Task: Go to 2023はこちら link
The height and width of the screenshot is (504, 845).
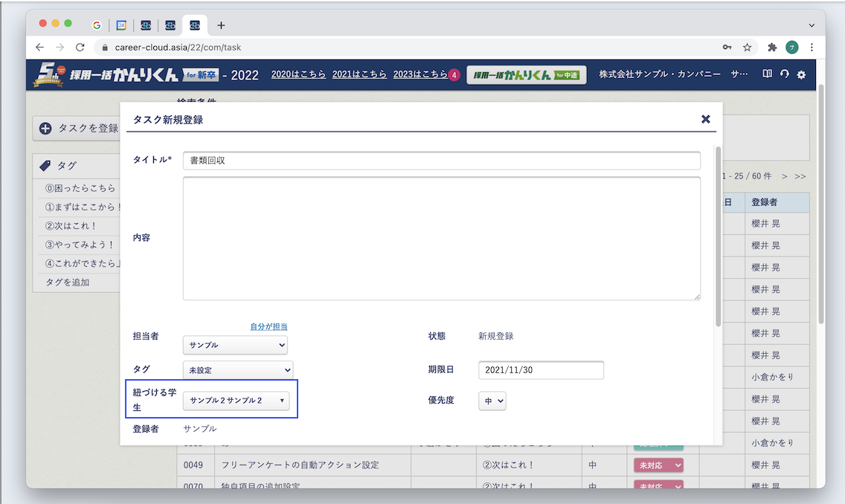Action: (x=420, y=74)
